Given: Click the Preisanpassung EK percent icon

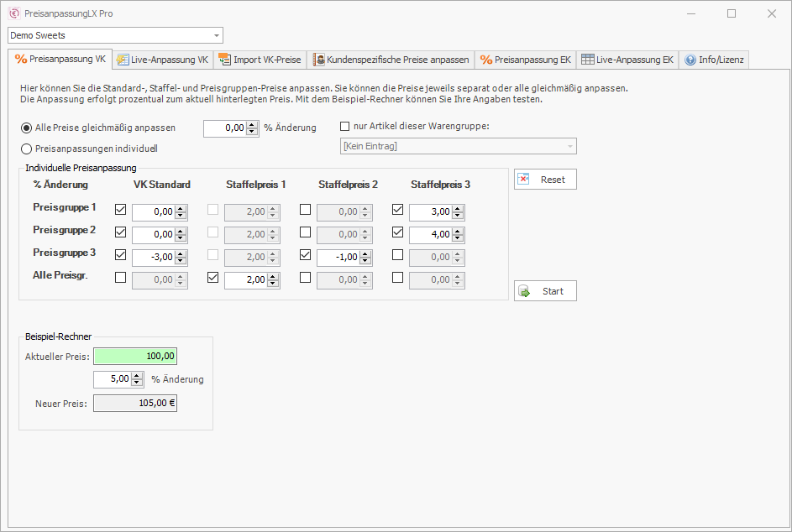Looking at the screenshot, I should [485, 60].
